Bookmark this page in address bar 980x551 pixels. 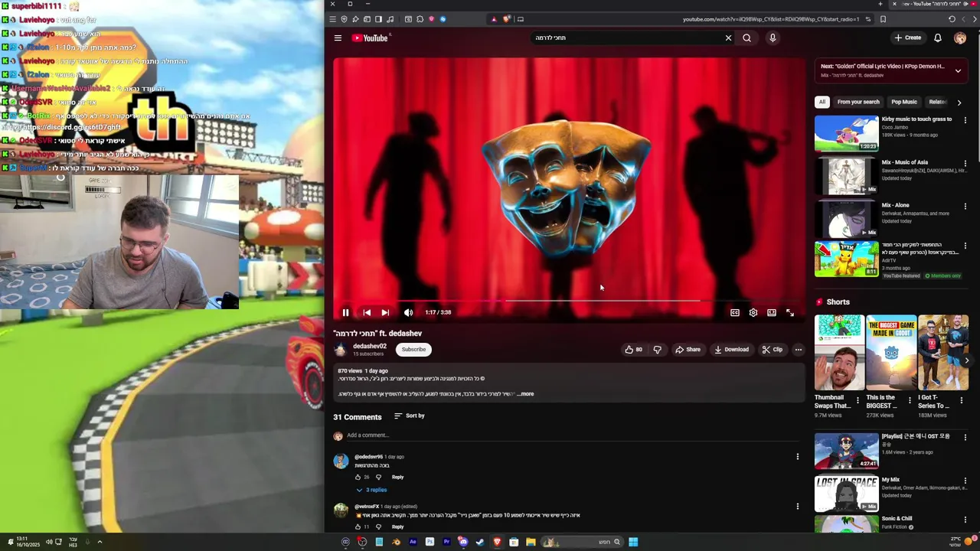883,19
